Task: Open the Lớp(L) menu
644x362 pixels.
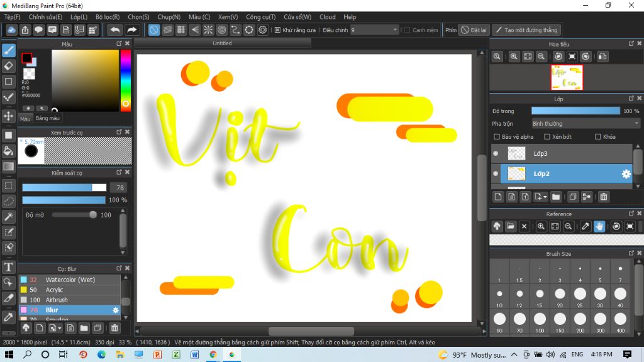Action: (79, 17)
